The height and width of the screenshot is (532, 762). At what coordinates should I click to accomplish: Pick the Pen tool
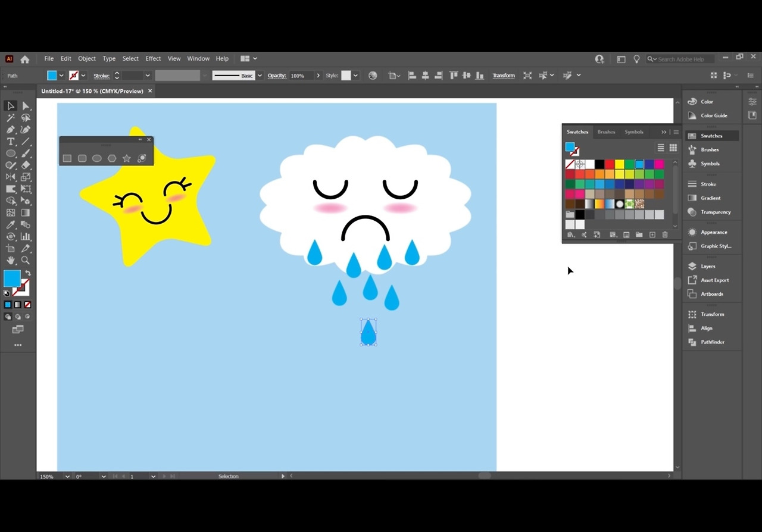[x=11, y=130]
